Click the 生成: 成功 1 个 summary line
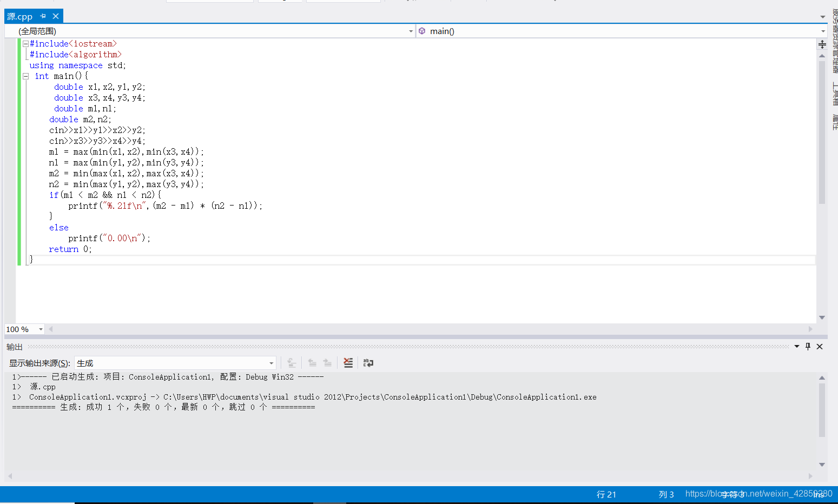The height and width of the screenshot is (504, 838). [x=163, y=407]
